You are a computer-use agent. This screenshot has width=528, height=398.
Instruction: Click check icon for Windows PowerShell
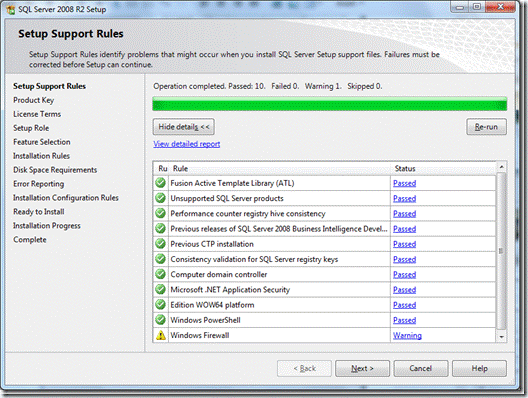[x=161, y=320]
